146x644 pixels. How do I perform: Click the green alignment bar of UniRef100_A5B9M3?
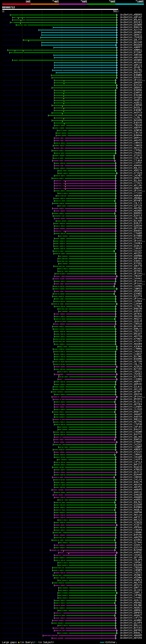point(64,15)
